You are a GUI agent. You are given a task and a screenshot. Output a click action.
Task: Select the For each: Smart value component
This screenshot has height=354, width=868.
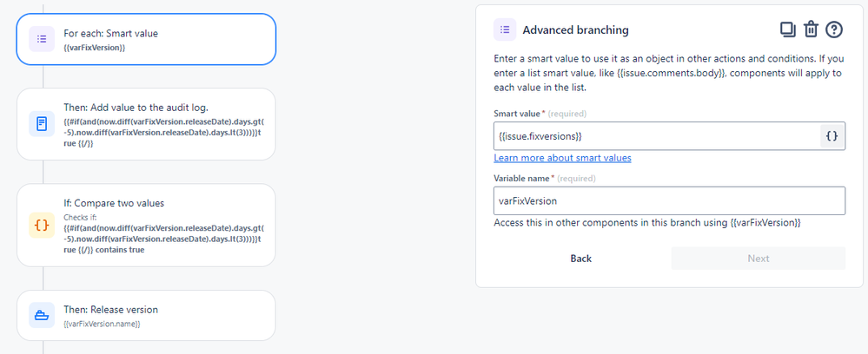click(x=156, y=40)
